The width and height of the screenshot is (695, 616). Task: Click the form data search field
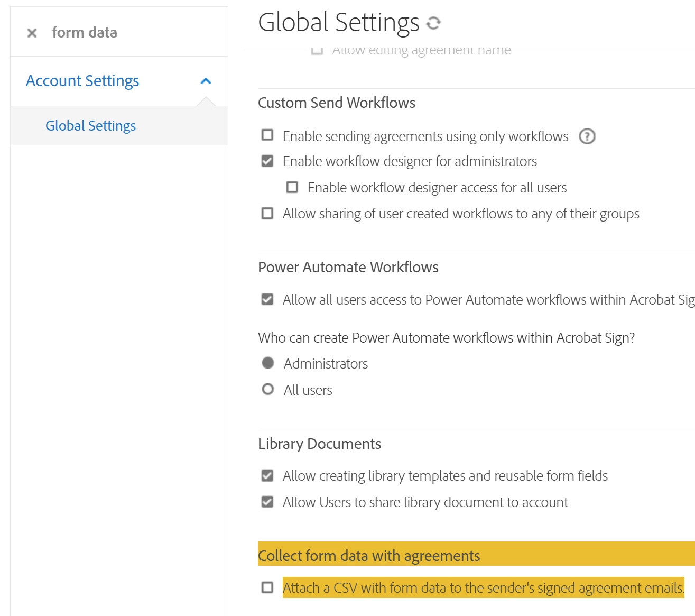tap(132, 33)
